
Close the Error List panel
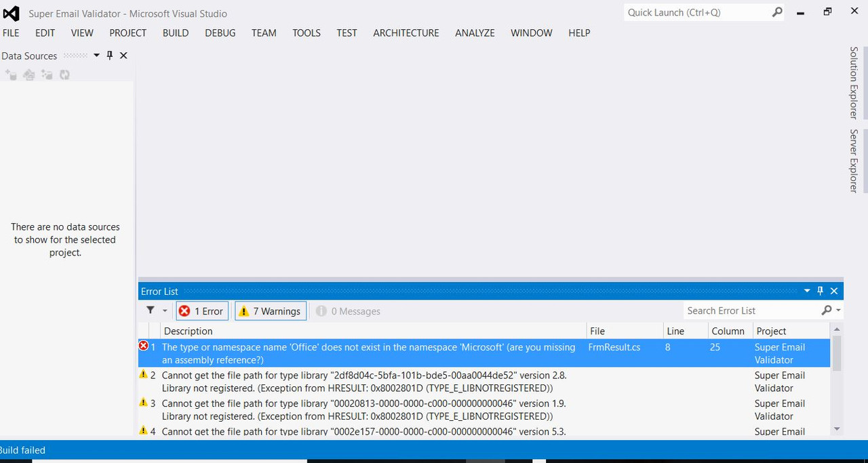point(834,291)
